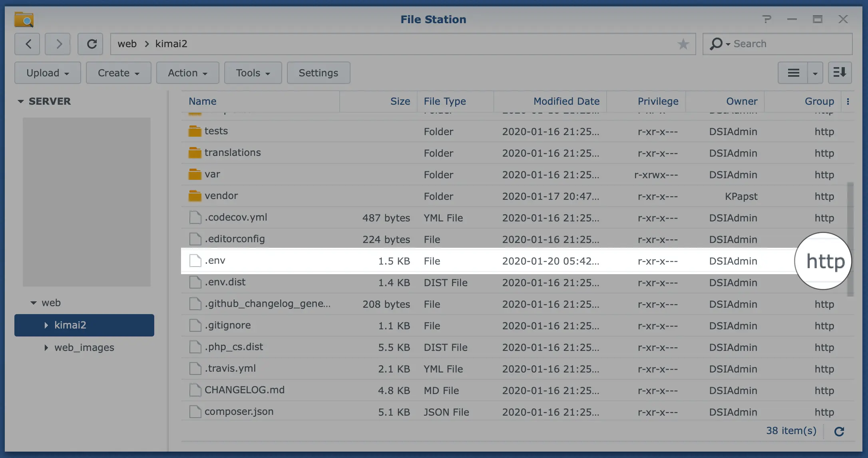The image size is (868, 458).
Task: Click the forward navigation arrow
Action: coord(58,44)
